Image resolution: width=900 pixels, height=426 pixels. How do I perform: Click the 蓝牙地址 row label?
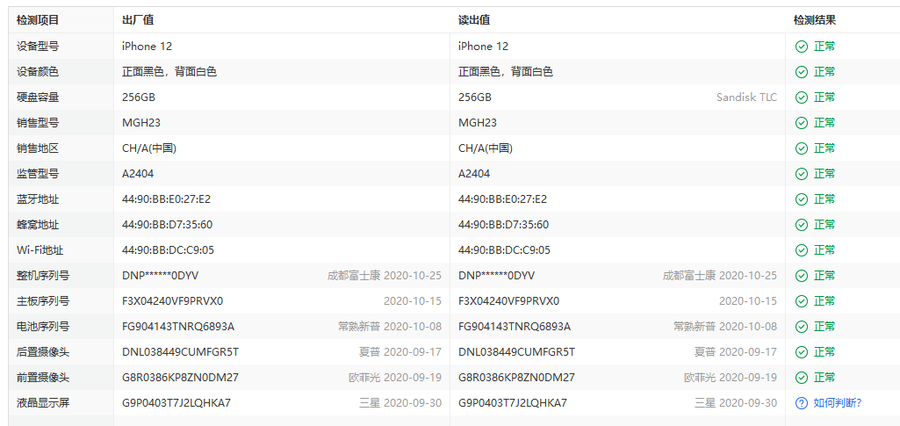pyautogui.click(x=37, y=199)
